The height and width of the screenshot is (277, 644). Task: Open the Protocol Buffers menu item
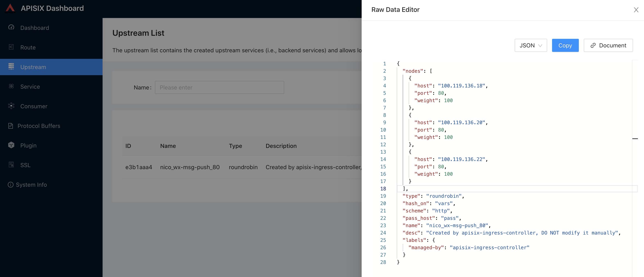click(x=51, y=126)
